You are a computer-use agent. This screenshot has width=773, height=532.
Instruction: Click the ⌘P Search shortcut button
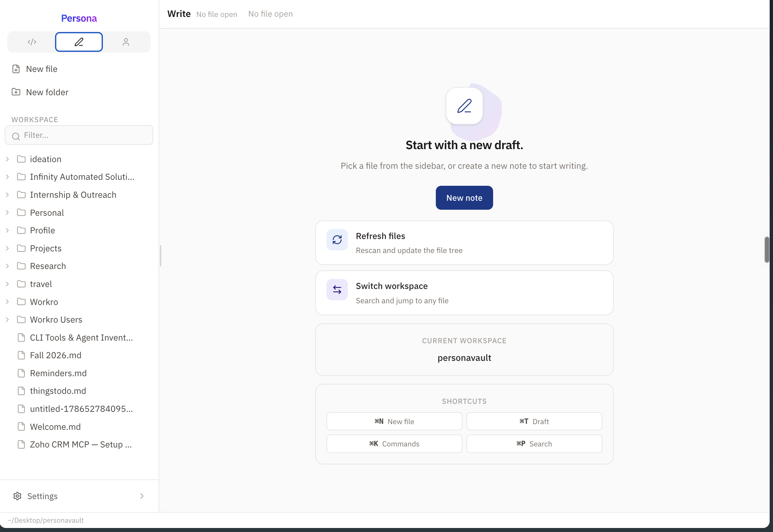534,444
